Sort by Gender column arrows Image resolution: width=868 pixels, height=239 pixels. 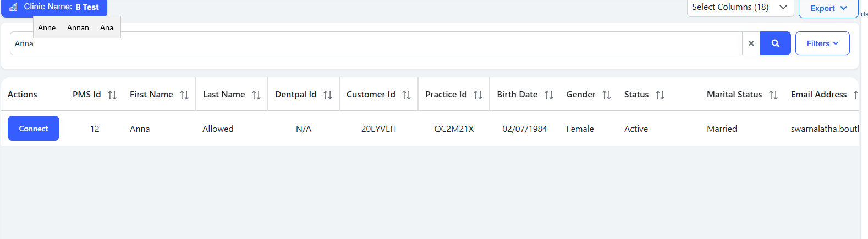(607, 95)
